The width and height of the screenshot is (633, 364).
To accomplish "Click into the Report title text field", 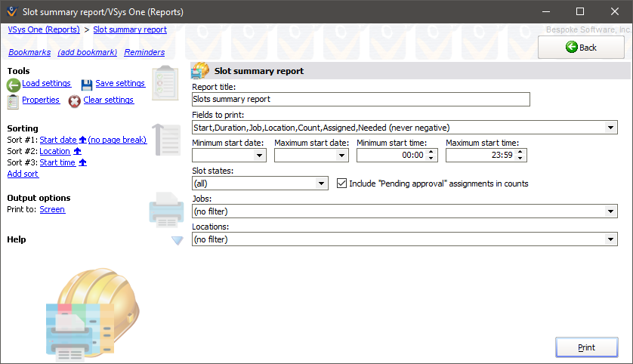I will tap(360, 99).
